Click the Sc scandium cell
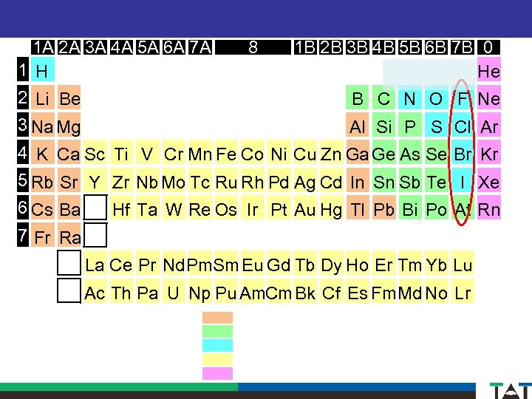This screenshot has height=399, width=532. tap(95, 152)
